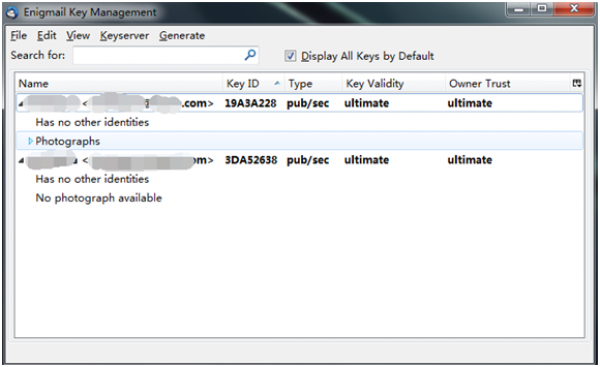Image resolution: width=600 pixels, height=367 pixels.
Task: Open the Generate menu
Action: pyautogui.click(x=182, y=36)
